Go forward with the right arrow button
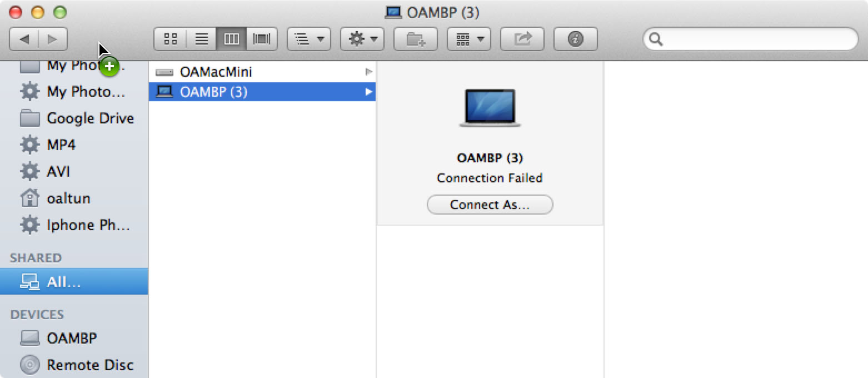This screenshot has height=378, width=868. click(x=53, y=39)
